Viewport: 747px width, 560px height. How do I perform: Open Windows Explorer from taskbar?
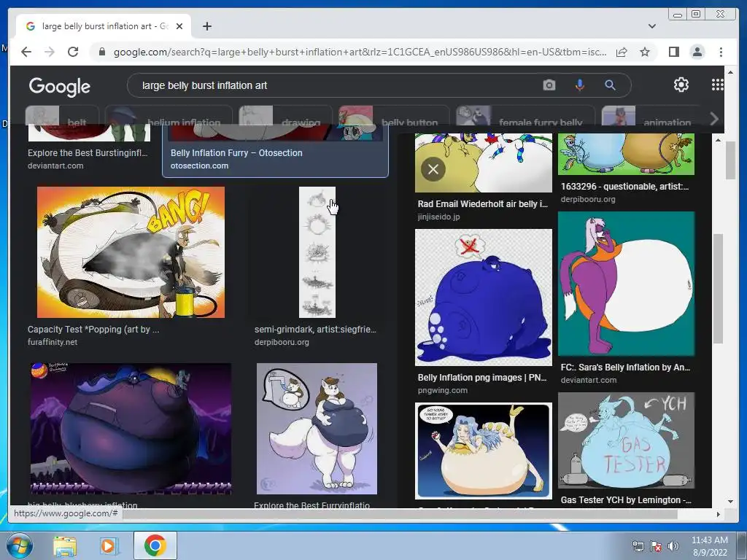click(65, 545)
